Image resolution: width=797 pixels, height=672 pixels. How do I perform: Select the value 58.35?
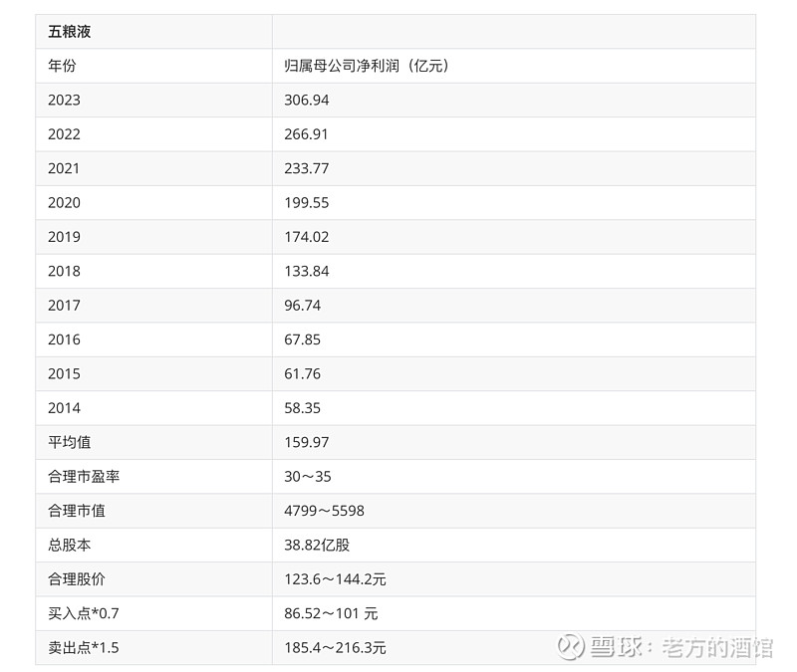(303, 408)
